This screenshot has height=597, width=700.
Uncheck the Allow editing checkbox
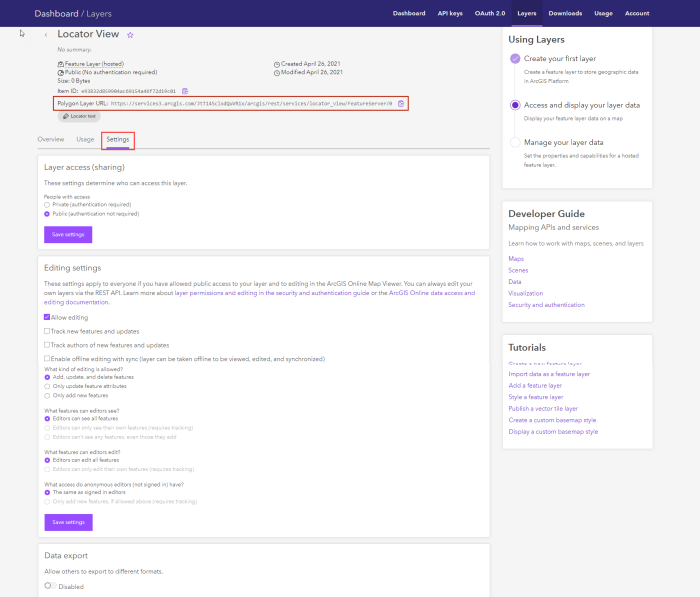(47, 317)
